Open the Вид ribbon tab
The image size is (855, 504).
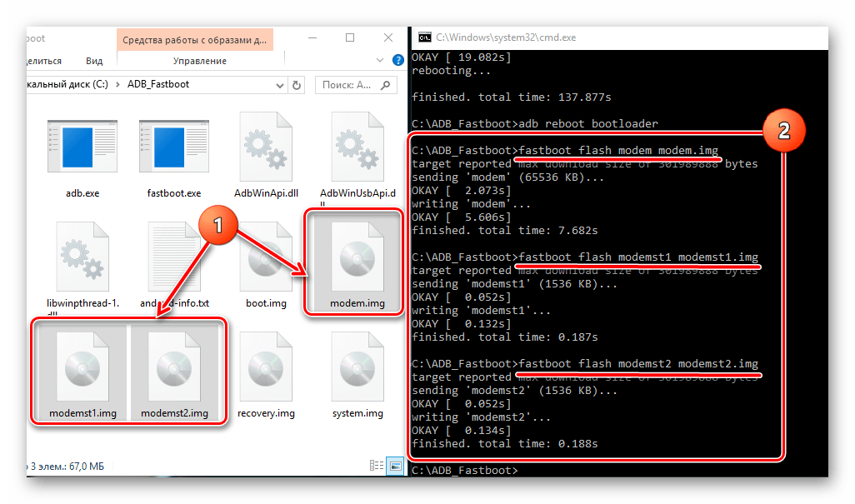[x=94, y=61]
